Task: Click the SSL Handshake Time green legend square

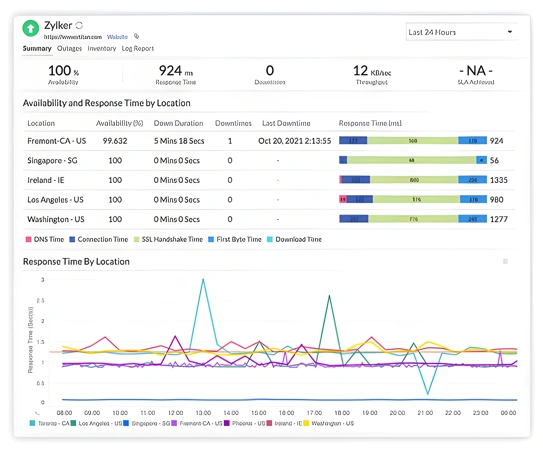Action: click(x=136, y=239)
